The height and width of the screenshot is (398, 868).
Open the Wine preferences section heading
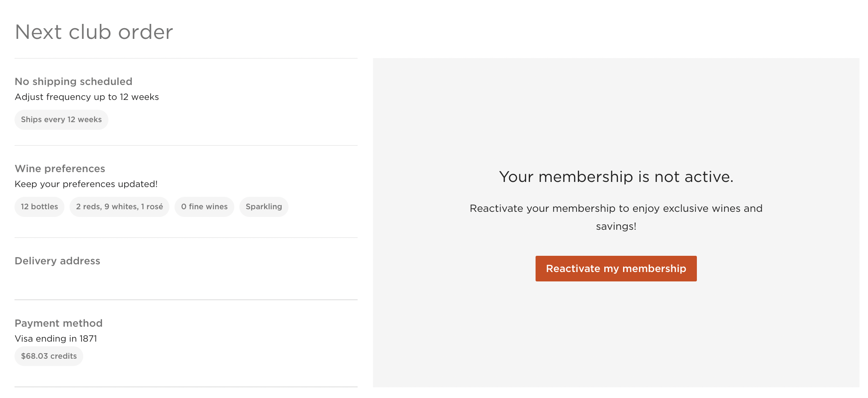pyautogui.click(x=60, y=169)
